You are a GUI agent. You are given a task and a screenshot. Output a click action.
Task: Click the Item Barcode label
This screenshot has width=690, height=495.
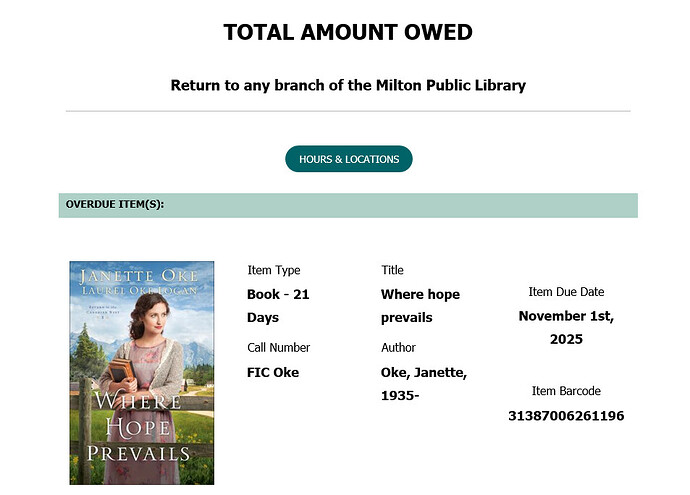pos(566,391)
